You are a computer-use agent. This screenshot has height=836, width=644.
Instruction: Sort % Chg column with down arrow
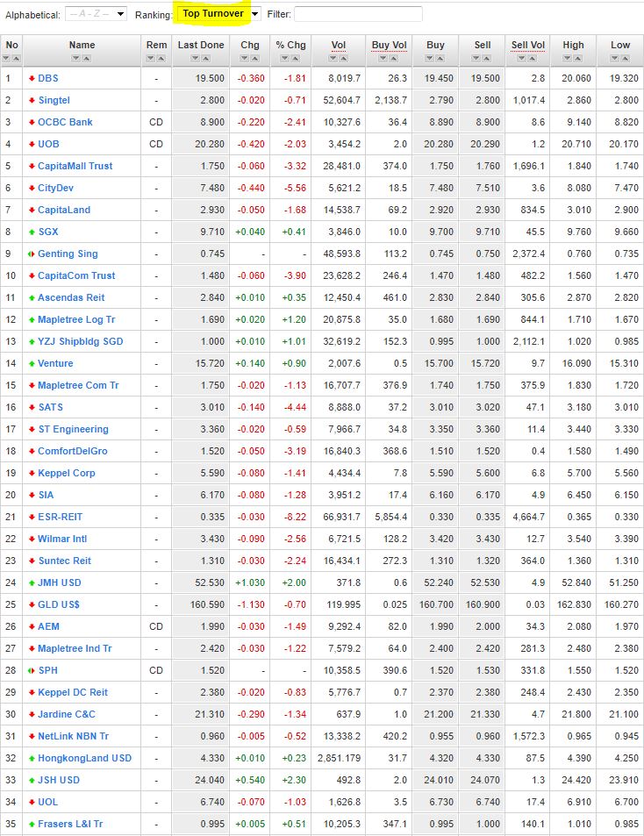[x=285, y=58]
